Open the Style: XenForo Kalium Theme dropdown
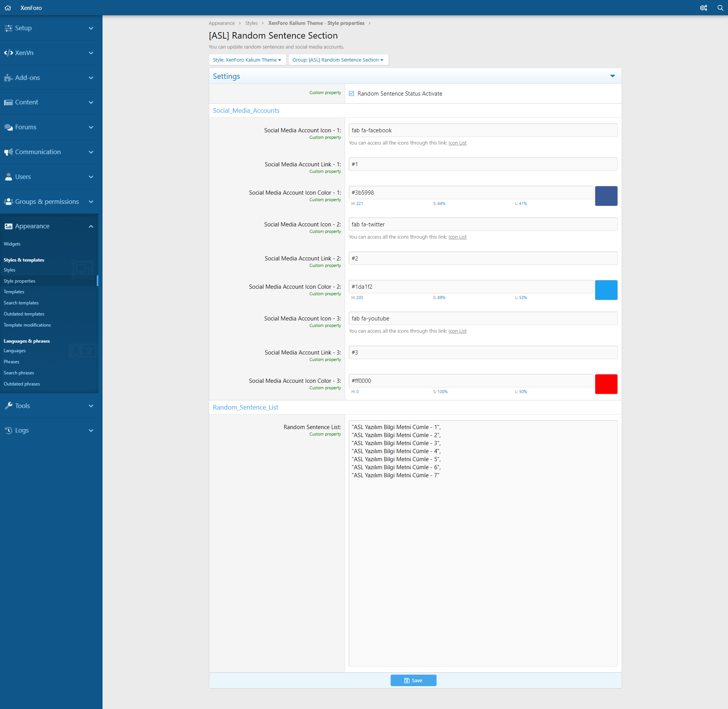Screen dimensions: 728x709 (247, 60)
